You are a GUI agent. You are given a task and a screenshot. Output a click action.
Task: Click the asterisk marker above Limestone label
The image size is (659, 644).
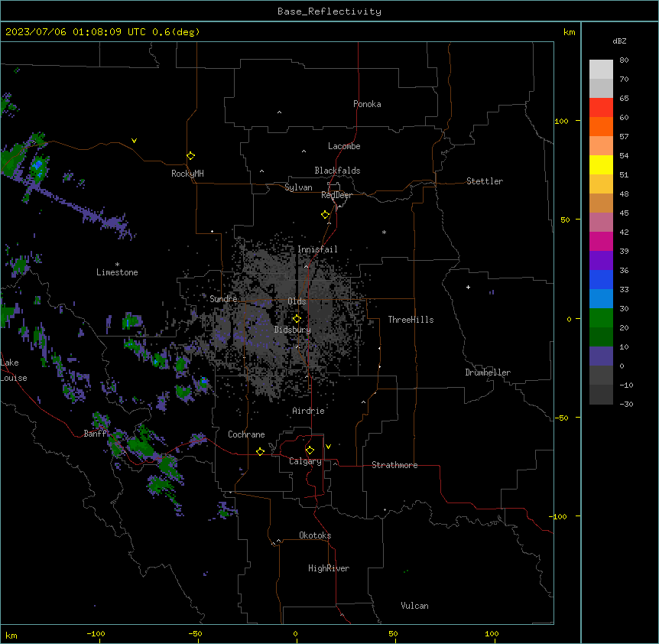coord(117,265)
